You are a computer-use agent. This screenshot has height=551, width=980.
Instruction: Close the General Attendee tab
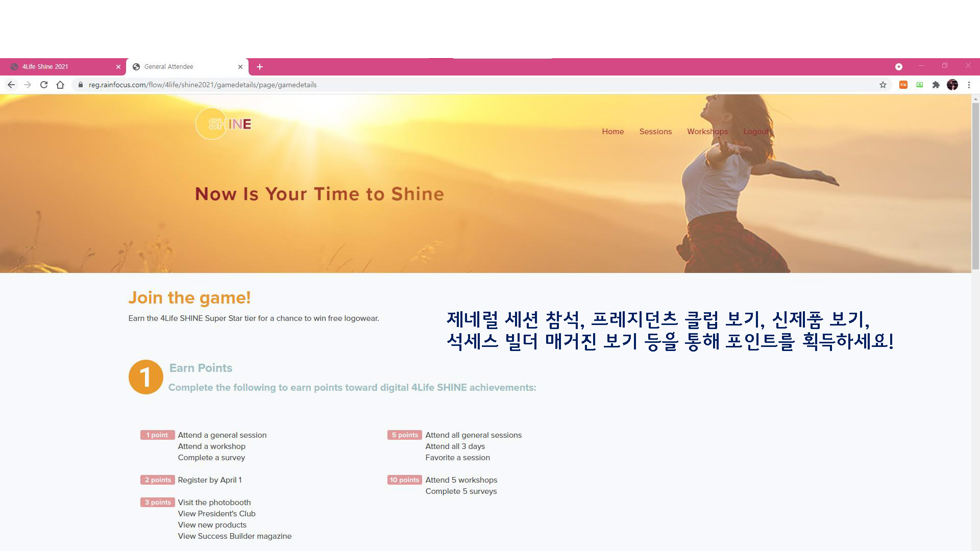[x=240, y=67]
